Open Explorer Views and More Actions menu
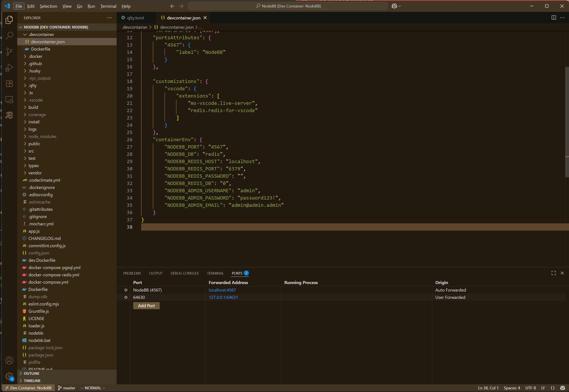This screenshot has width=569, height=392. click(109, 18)
